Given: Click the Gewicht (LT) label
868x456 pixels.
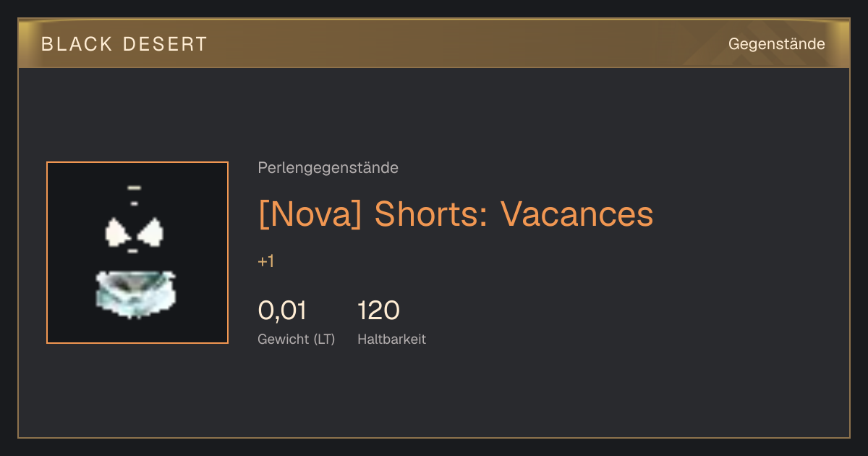Looking at the screenshot, I should coord(297,339).
